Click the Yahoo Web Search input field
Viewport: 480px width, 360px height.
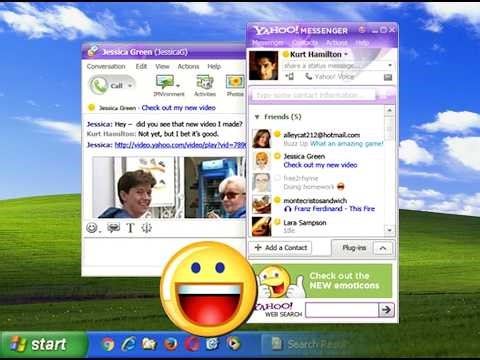[342, 310]
